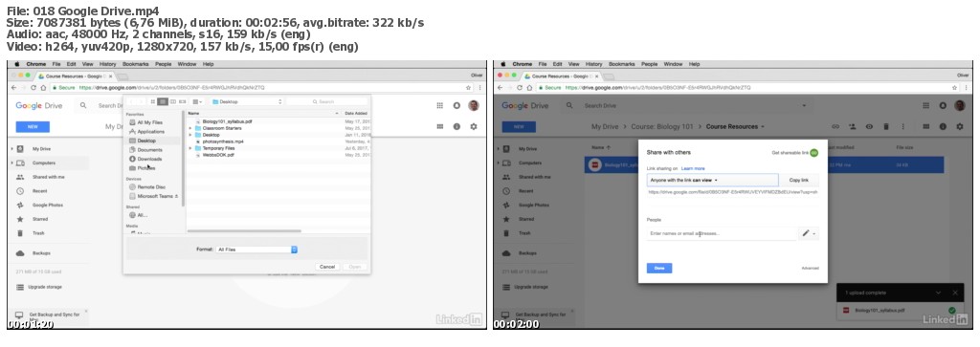
Task: Click the add people share icon
Action: [x=852, y=126]
